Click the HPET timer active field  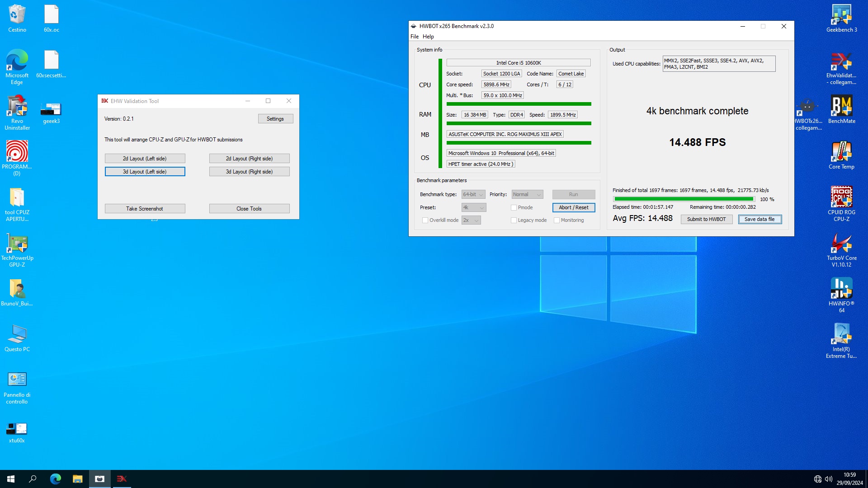coord(481,164)
